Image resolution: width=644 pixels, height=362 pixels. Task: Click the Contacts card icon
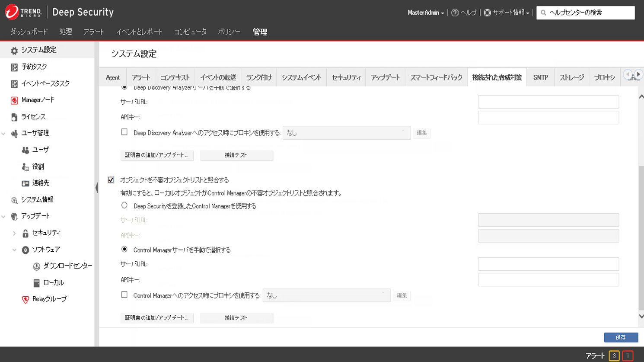[x=26, y=183]
